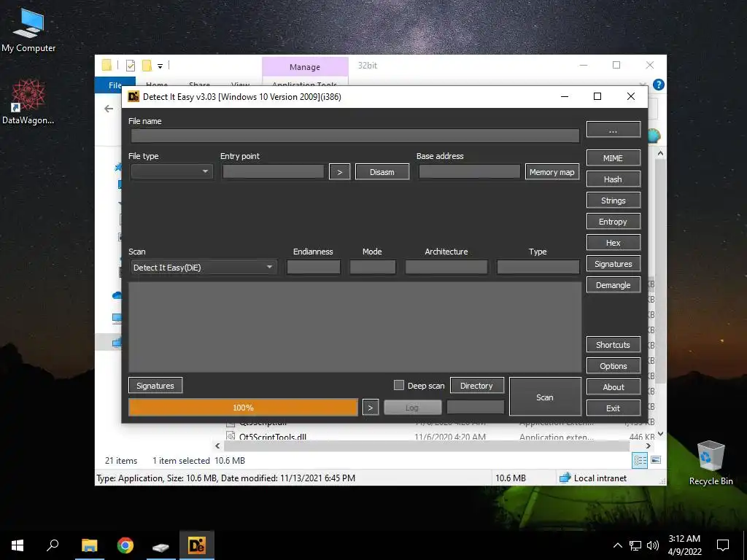747x560 pixels.
Task: Select Qt5ScriptTools.dll in Explorer
Action: coord(273,437)
